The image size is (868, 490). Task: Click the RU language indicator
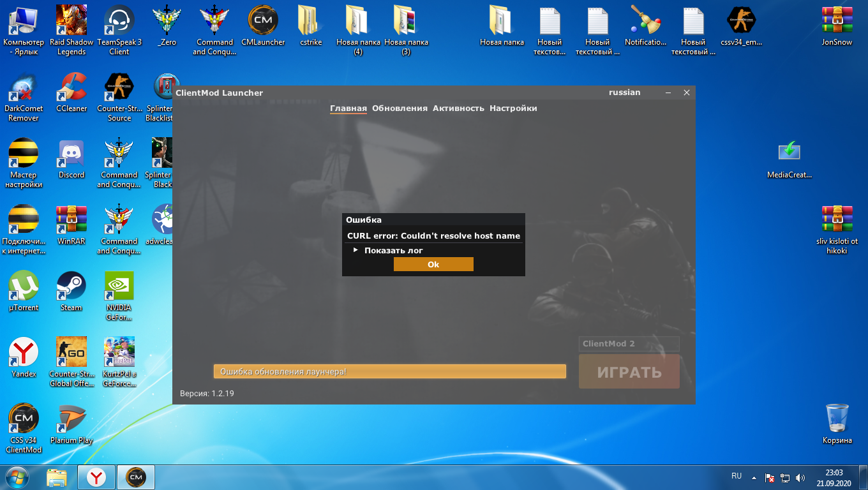(x=737, y=476)
